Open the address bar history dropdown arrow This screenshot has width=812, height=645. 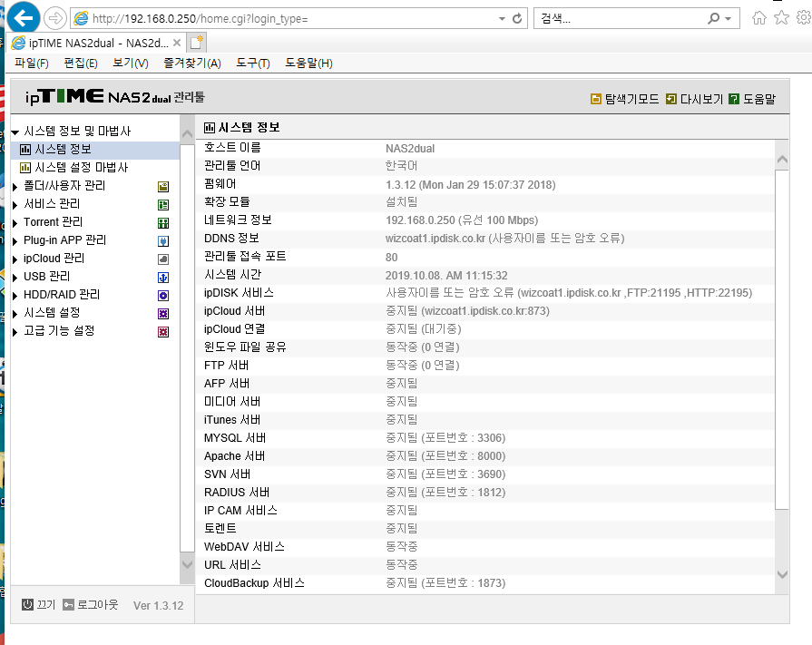(502, 19)
